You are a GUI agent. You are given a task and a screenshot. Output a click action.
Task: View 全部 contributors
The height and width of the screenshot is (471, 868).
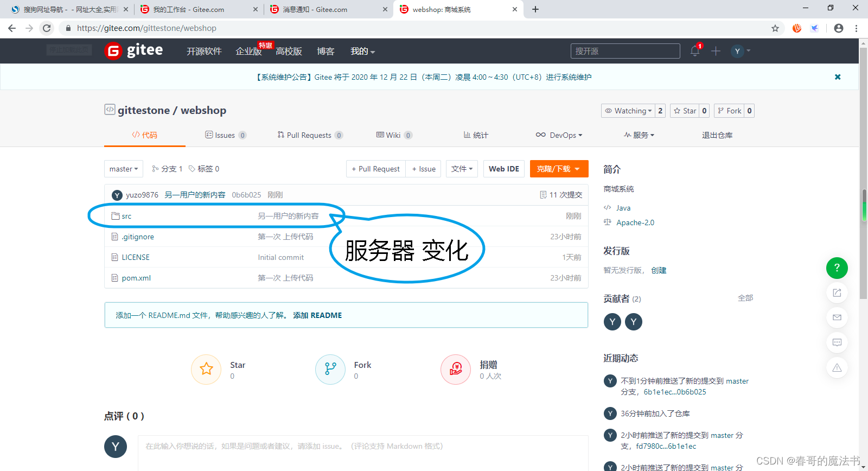pos(745,298)
